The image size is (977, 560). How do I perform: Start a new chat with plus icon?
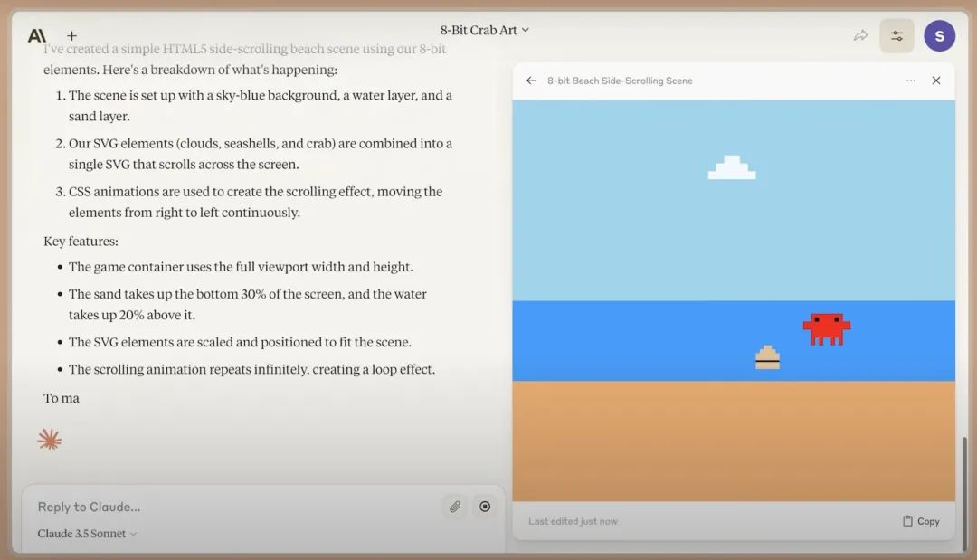click(x=72, y=36)
